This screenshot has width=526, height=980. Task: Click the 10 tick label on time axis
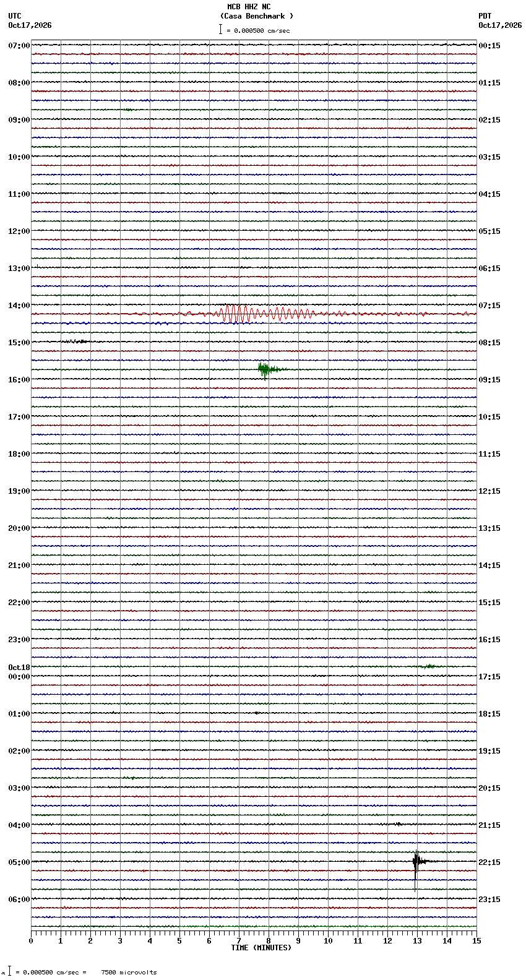point(328,941)
